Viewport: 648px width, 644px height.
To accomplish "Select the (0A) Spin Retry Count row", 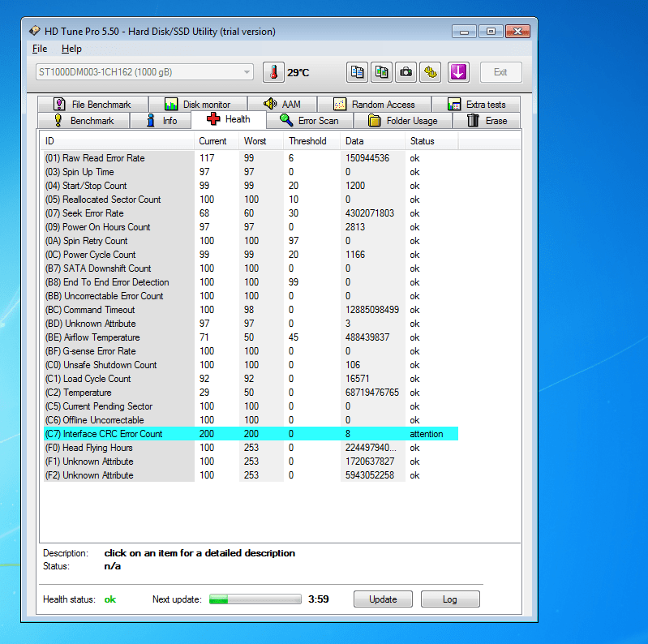I will [x=251, y=241].
